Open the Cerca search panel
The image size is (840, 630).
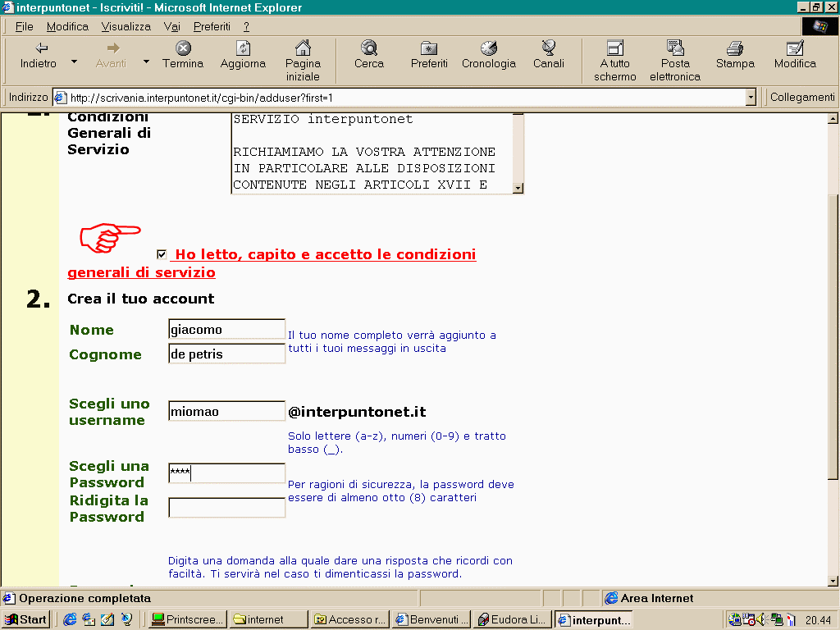[369, 55]
